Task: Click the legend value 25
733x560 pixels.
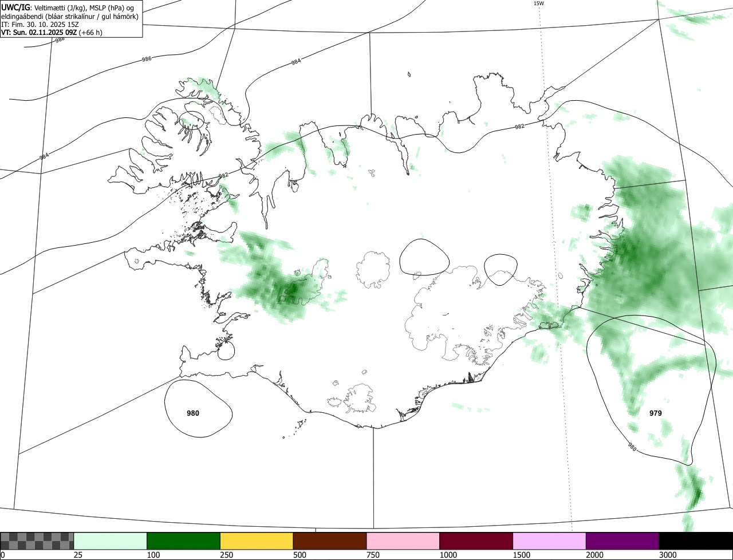Action: tap(77, 555)
